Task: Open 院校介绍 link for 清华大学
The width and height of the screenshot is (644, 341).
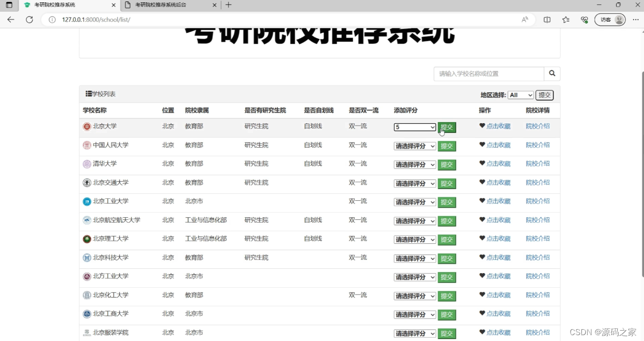Action: pyautogui.click(x=537, y=164)
